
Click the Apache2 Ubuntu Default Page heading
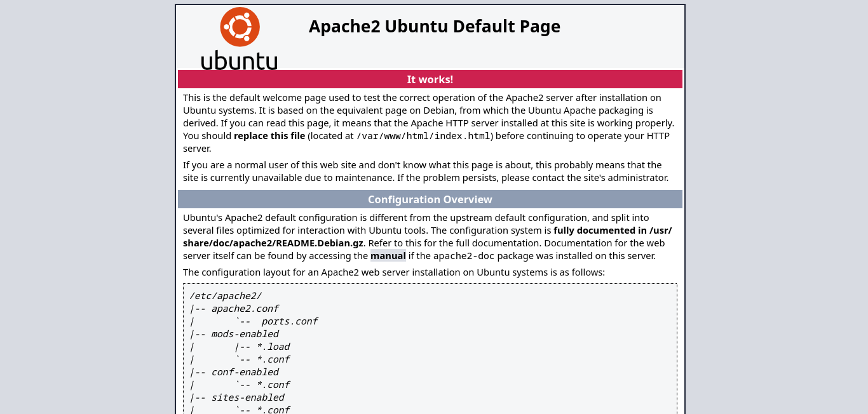pos(435,26)
